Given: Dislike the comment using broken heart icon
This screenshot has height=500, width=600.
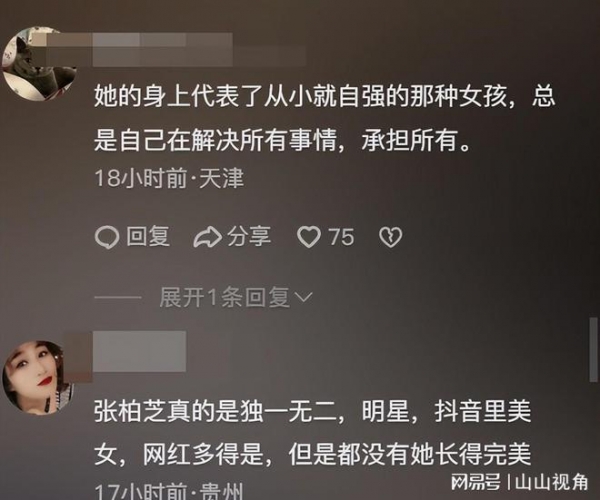Looking at the screenshot, I should tap(390, 237).
